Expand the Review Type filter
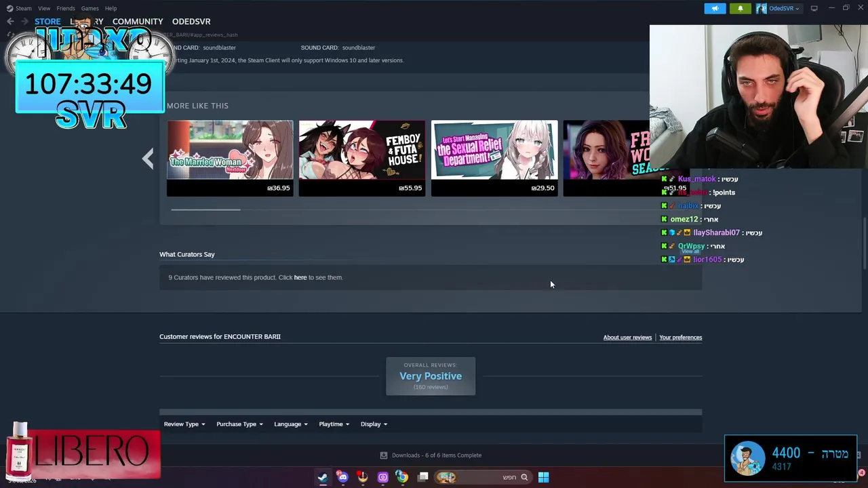The width and height of the screenshot is (868, 488). 184,424
